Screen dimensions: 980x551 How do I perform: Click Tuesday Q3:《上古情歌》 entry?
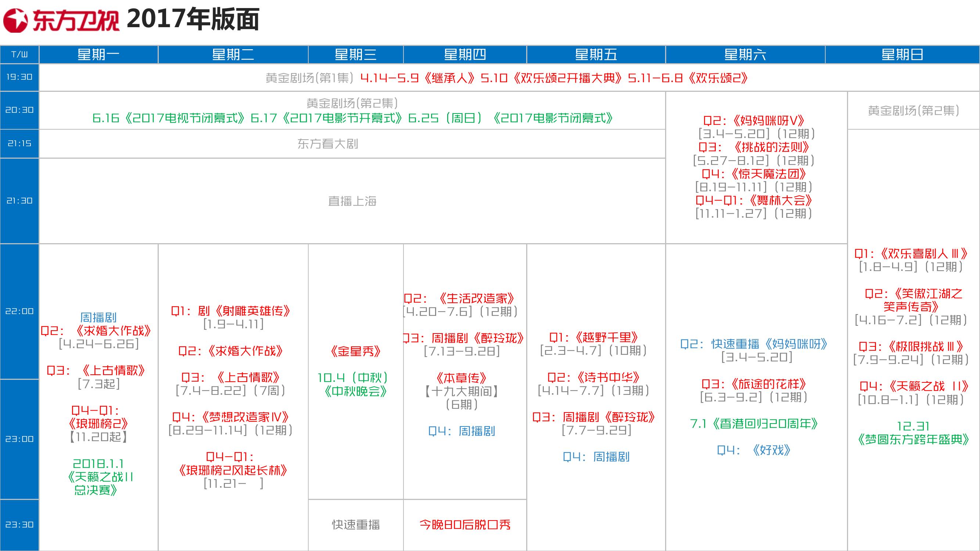pos(230,377)
